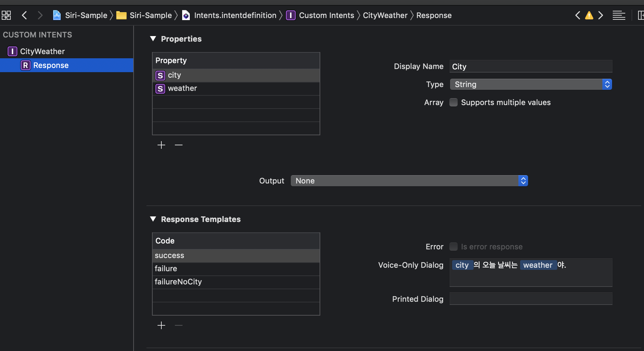Collapse the Response Templates section
Screen dimensions: 644x351
pos(153,219)
